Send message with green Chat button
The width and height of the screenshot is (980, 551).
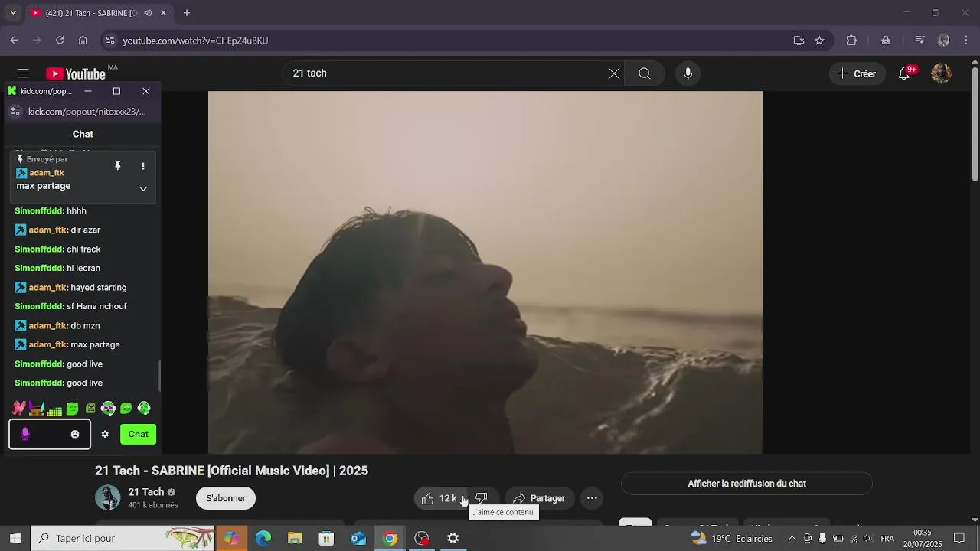coord(139,434)
